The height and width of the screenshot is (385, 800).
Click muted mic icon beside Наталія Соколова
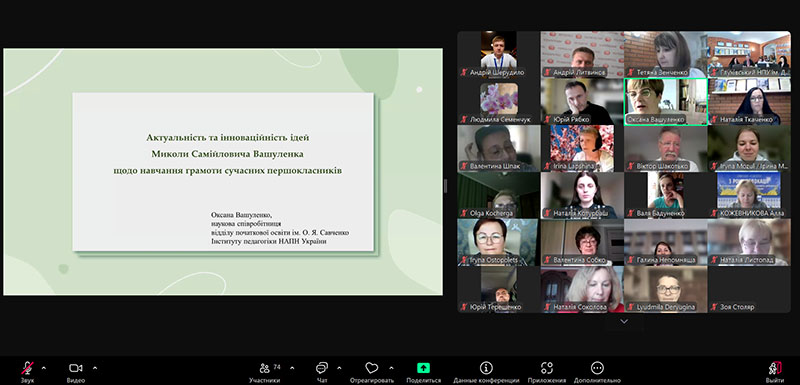[547, 307]
